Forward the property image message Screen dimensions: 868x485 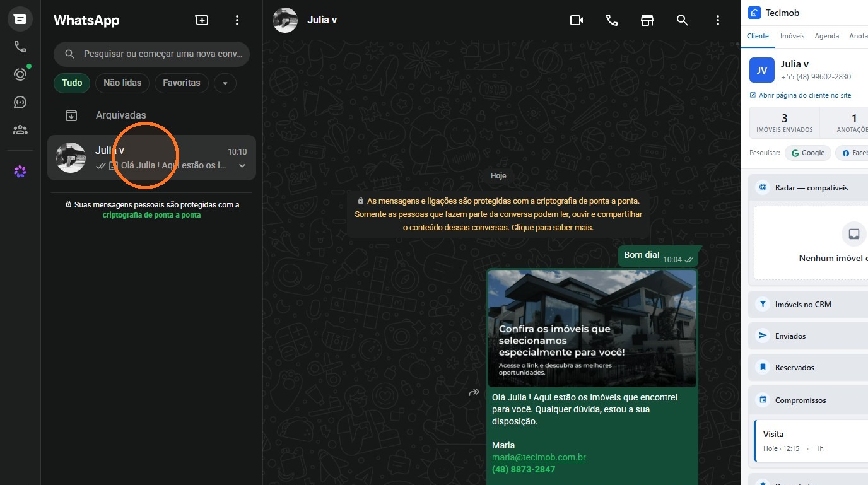tap(474, 392)
